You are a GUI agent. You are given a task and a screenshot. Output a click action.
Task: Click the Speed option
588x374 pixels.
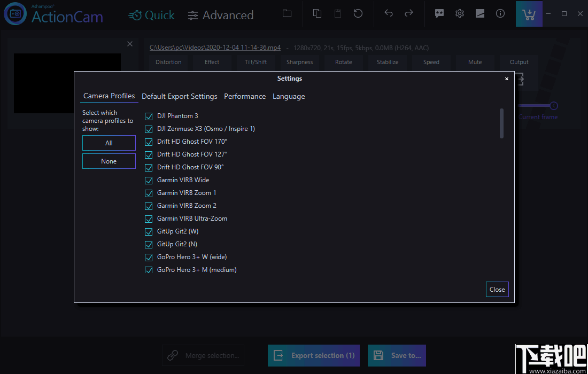click(x=431, y=62)
